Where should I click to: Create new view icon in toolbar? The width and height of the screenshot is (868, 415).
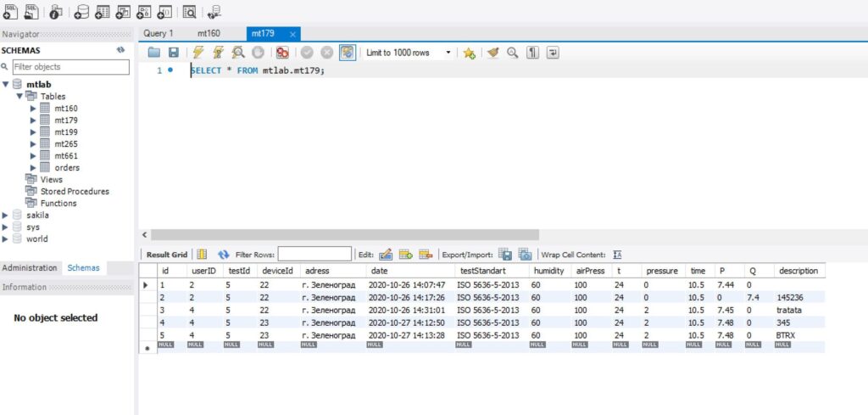pyautogui.click(x=123, y=11)
